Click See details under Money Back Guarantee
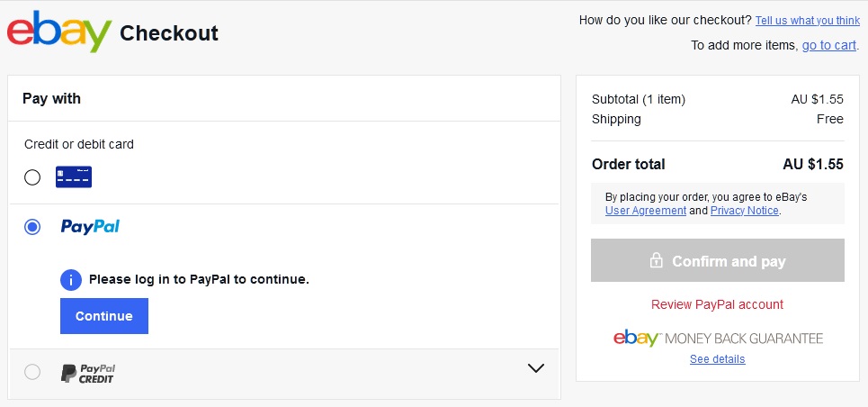Image resolution: width=868 pixels, height=407 pixels. click(x=718, y=358)
